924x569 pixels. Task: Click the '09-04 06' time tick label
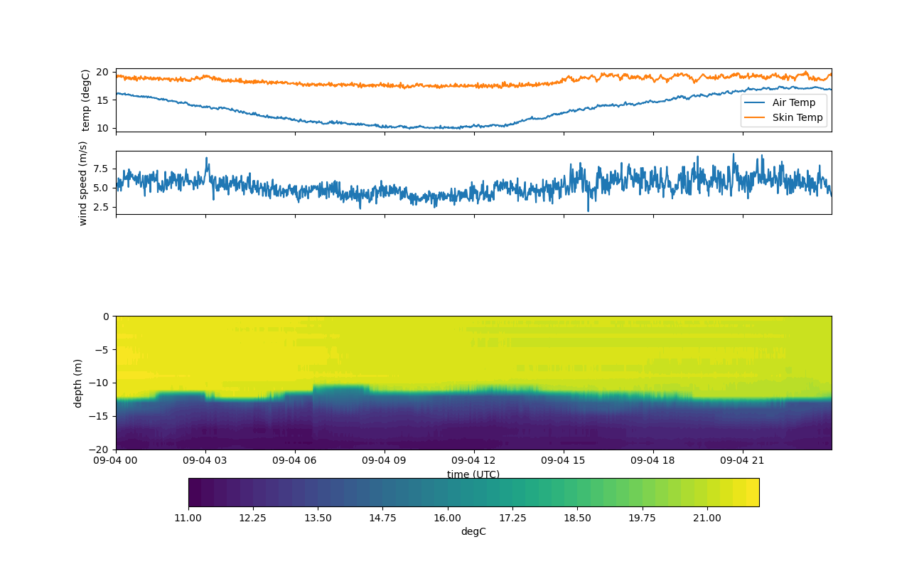(x=295, y=460)
